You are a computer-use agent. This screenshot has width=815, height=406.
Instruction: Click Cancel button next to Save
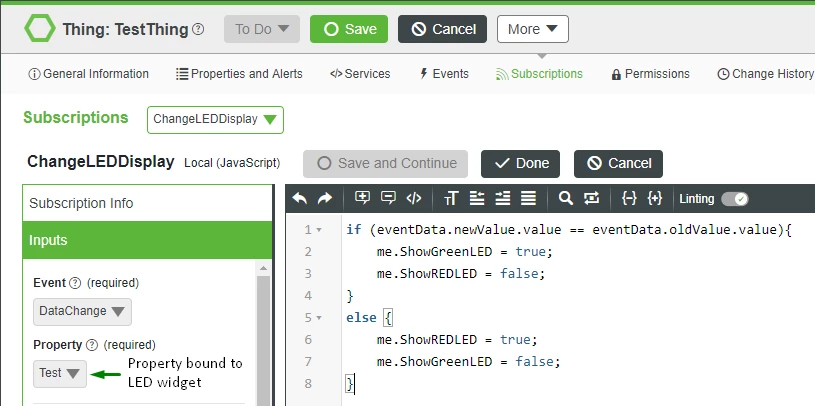click(x=442, y=29)
